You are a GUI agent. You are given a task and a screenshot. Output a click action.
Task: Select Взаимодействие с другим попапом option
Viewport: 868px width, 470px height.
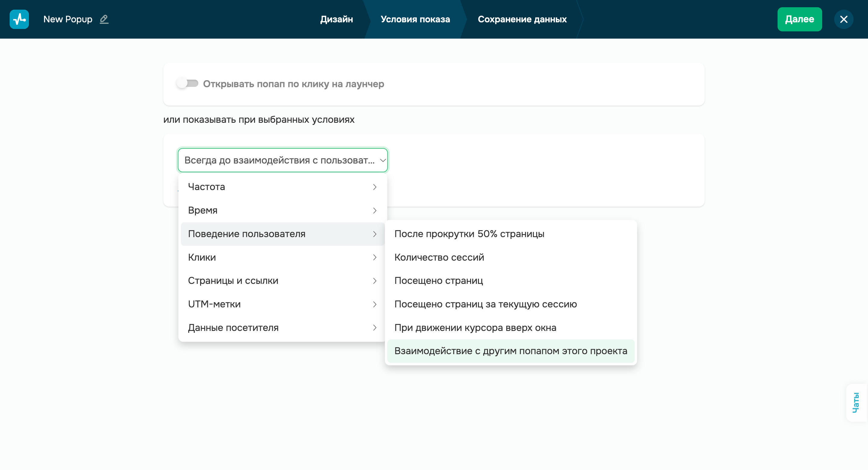coord(511,351)
